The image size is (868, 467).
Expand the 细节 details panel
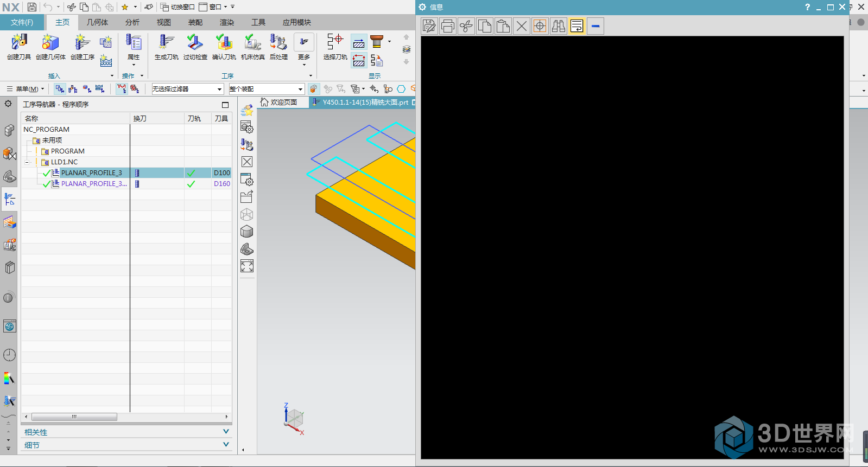[226, 445]
